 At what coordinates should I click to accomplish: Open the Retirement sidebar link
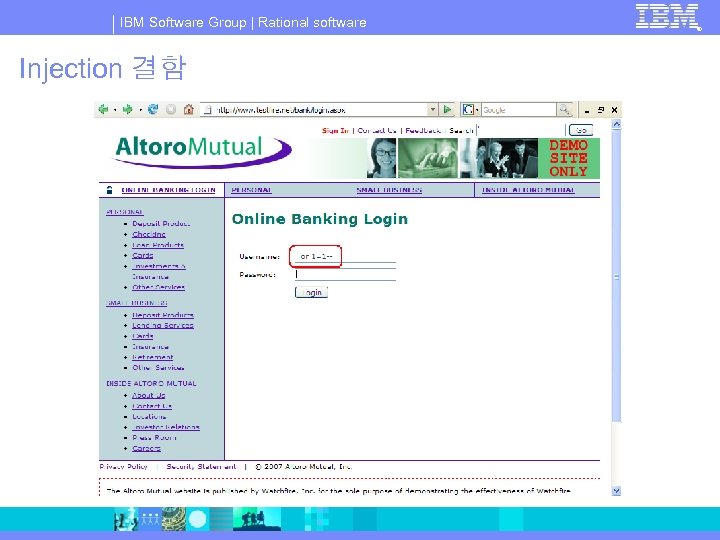[x=153, y=357]
